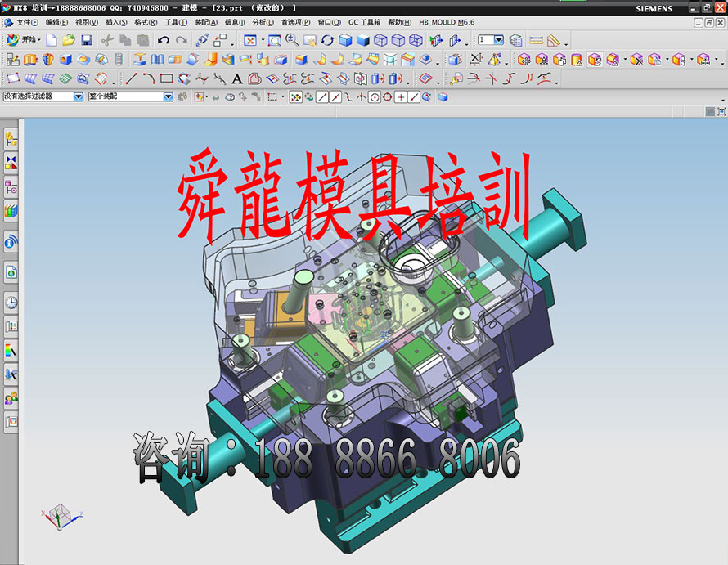This screenshot has height=565, width=728.
Task: Click the New file icon
Action: [52, 40]
